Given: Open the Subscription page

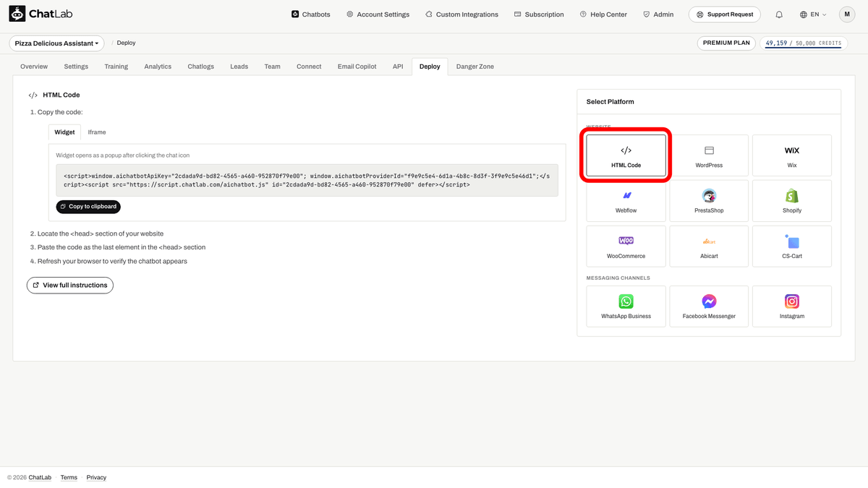Looking at the screenshot, I should click(539, 14).
